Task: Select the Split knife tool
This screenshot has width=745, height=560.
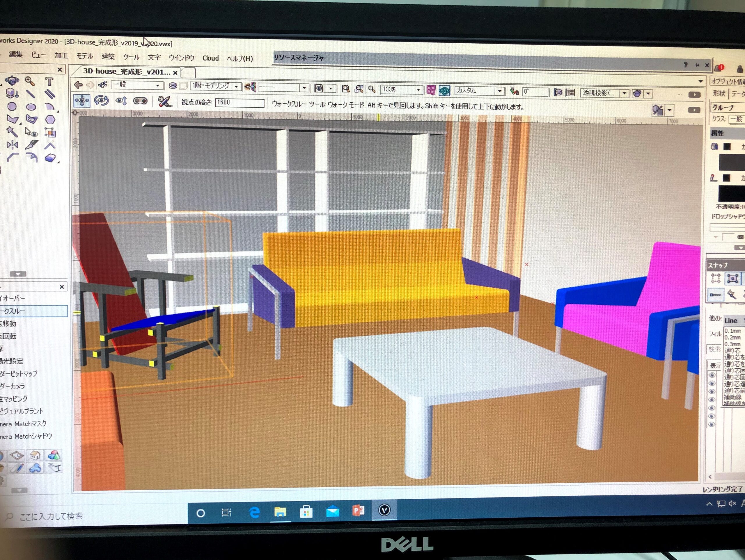Action: tap(32, 145)
